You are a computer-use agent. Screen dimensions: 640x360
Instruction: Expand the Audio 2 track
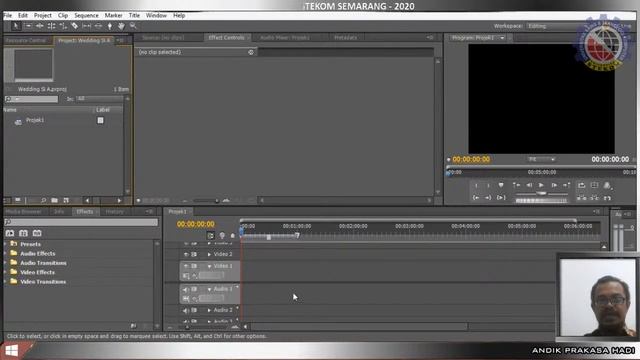(209, 310)
